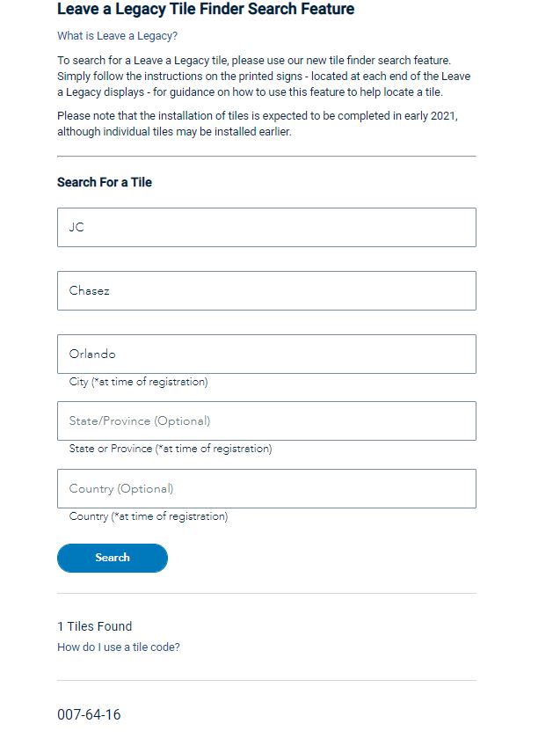Click the "Search For a Tile" heading
This screenshot has height=753, width=560.
[x=104, y=182]
